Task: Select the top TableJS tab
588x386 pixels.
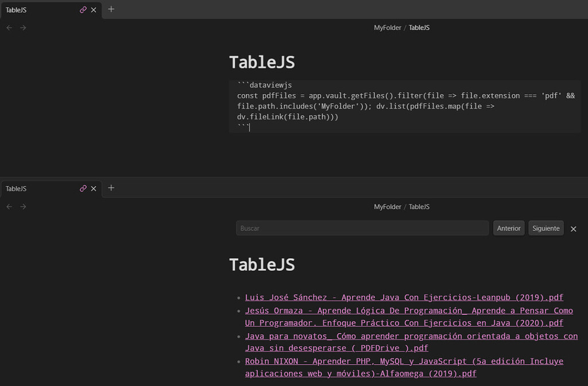Action: coord(40,10)
